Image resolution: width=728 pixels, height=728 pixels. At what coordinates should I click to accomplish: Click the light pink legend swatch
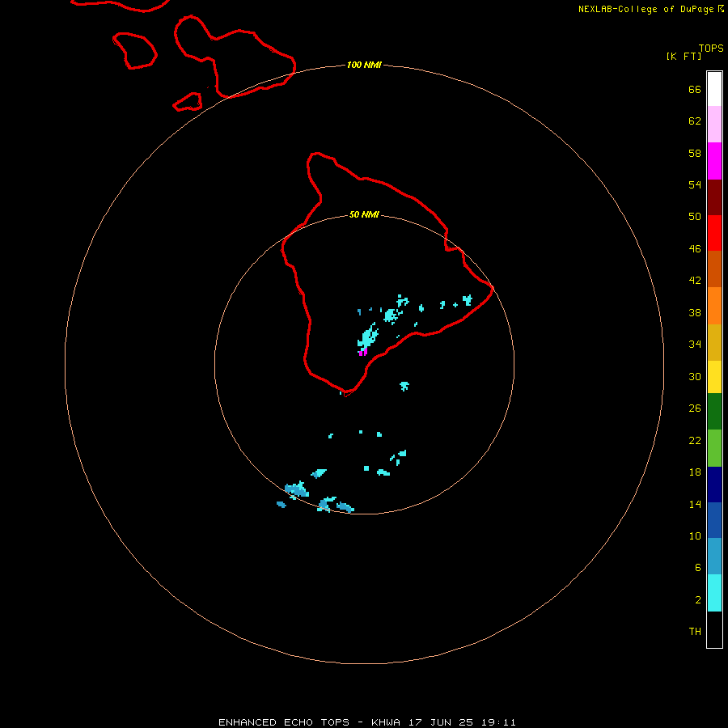click(714, 124)
